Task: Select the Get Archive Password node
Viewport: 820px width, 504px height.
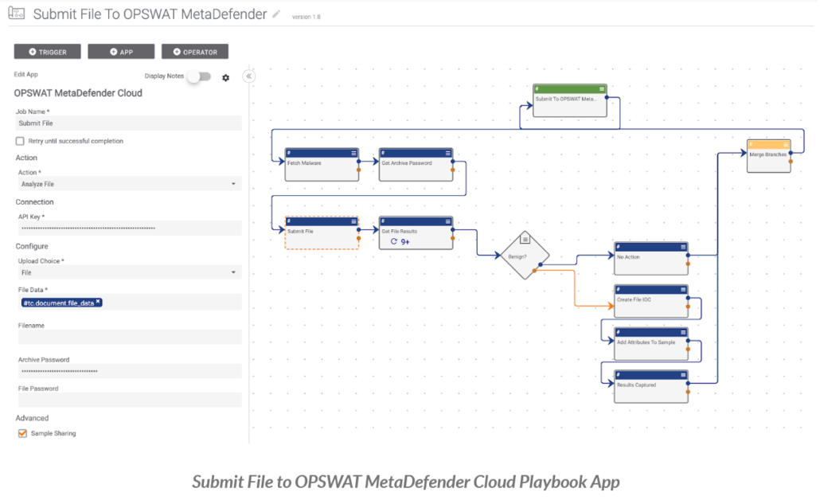Action: 416,165
